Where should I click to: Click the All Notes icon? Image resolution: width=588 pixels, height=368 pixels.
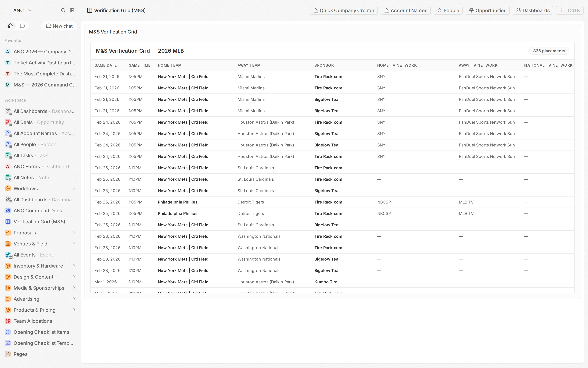(x=8, y=178)
